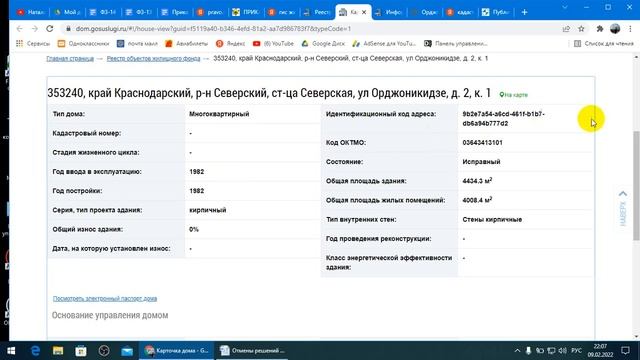Select OKTMO code value 03643413101
Screen dimensions: 640x360
click(482, 142)
